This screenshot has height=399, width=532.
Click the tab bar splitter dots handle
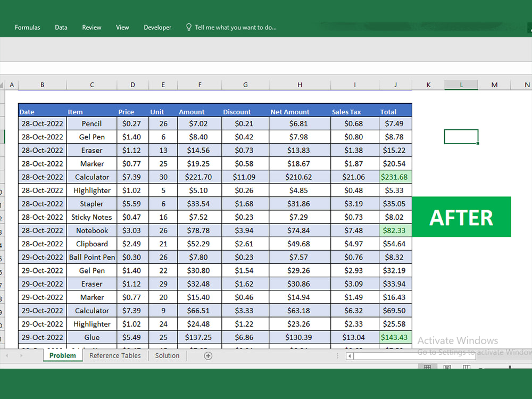tap(338, 355)
